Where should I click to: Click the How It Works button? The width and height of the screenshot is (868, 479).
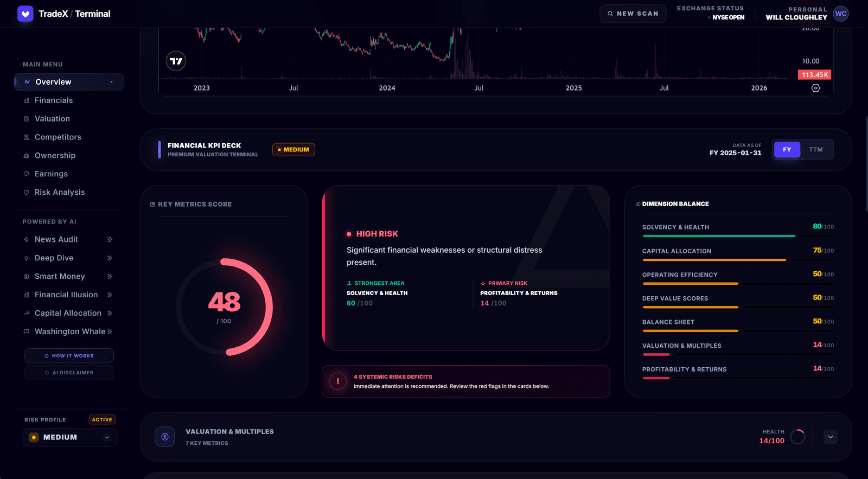(x=69, y=356)
